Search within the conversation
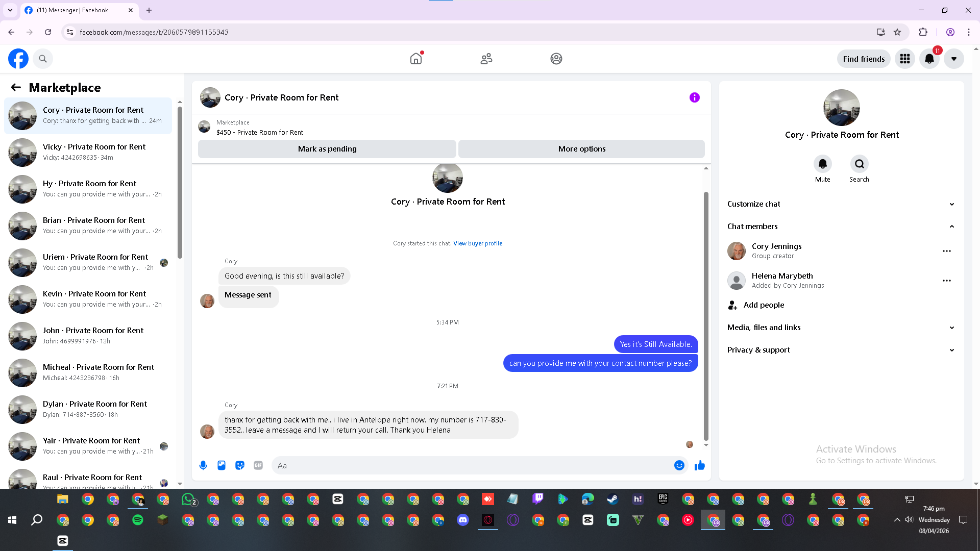Image resolution: width=980 pixels, height=551 pixels. (x=859, y=164)
